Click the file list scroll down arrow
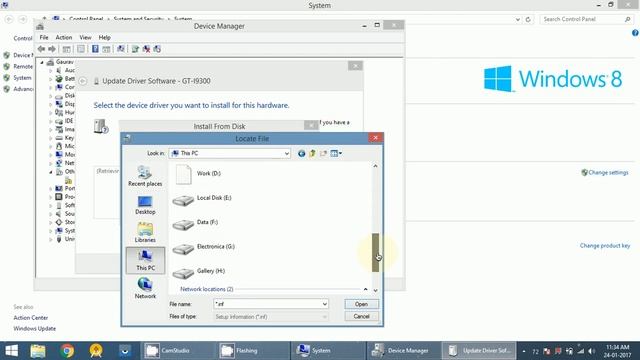640x360 pixels. (376, 290)
